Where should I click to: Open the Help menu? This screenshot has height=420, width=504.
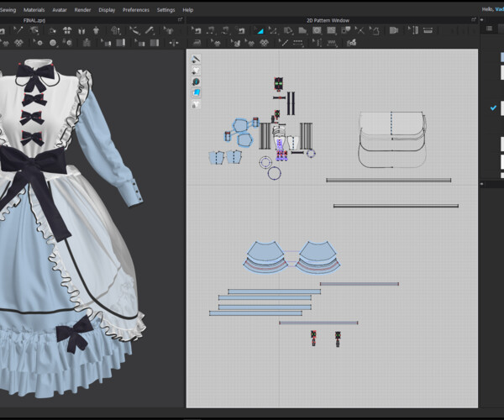(x=187, y=10)
